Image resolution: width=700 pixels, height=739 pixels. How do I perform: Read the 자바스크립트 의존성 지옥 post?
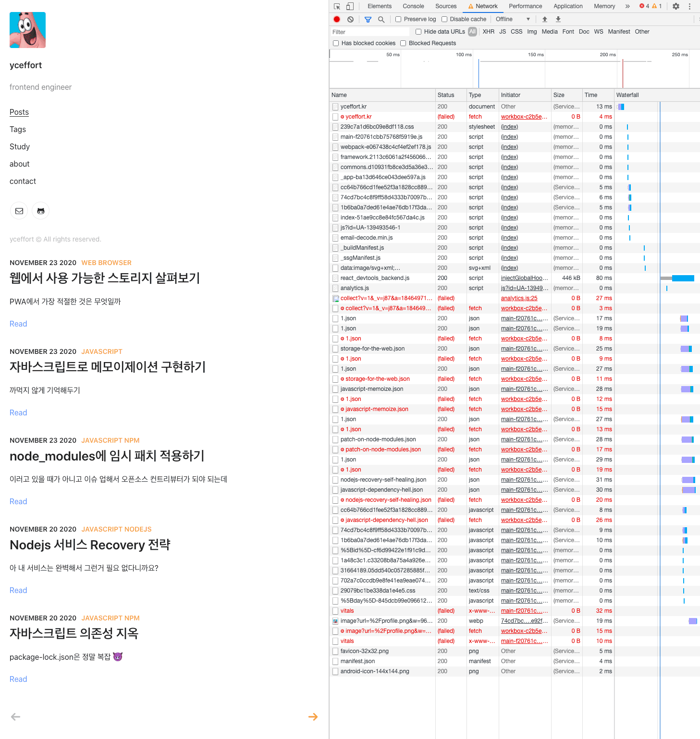(18, 679)
